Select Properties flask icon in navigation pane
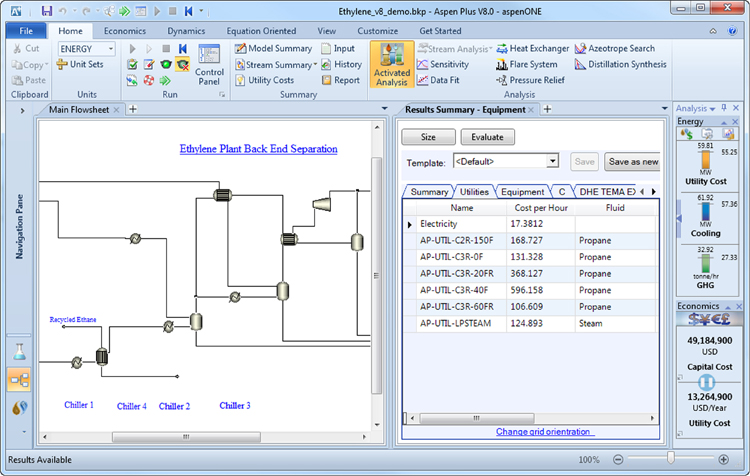 pyautogui.click(x=19, y=352)
